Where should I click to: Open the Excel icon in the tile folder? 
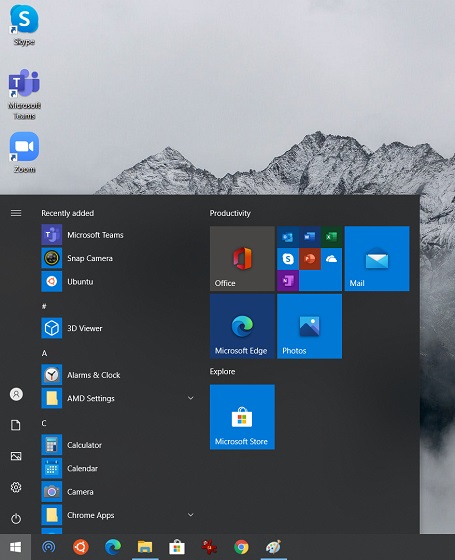[x=331, y=237]
